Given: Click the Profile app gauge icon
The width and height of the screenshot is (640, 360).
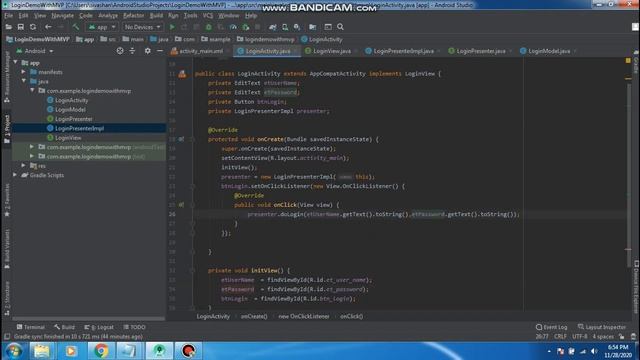Looking at the screenshot, I should click(233, 27).
